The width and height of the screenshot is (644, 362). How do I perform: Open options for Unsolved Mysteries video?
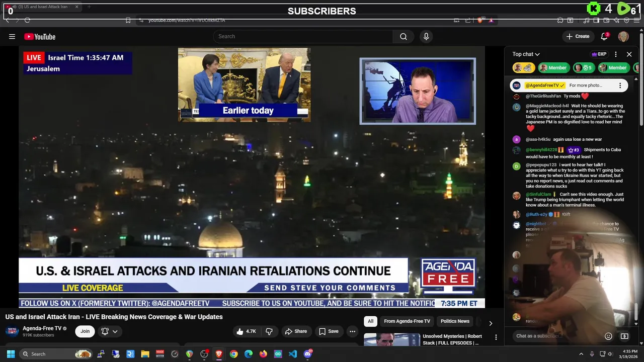(x=496, y=337)
